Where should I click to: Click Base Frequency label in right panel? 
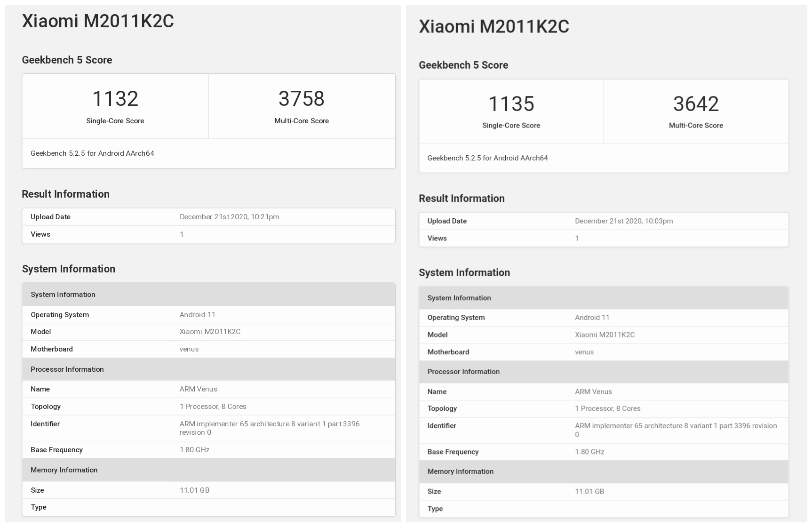click(x=453, y=452)
